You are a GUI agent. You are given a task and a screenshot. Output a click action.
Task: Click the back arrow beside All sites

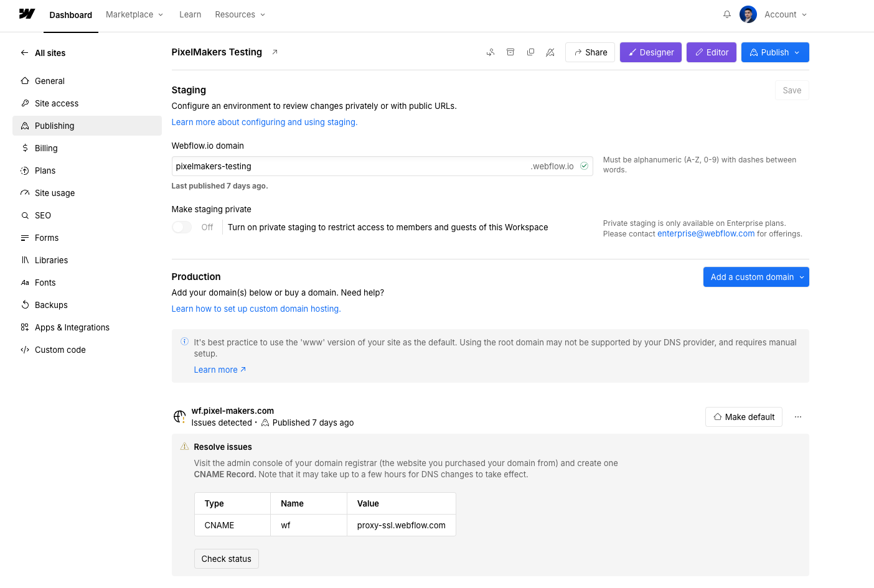coord(24,53)
